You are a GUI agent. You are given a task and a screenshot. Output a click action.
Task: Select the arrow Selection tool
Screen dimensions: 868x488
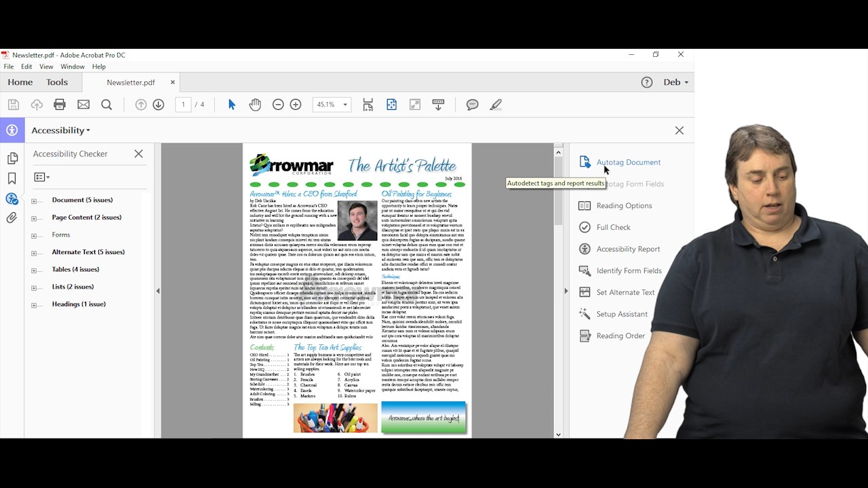[x=232, y=104]
